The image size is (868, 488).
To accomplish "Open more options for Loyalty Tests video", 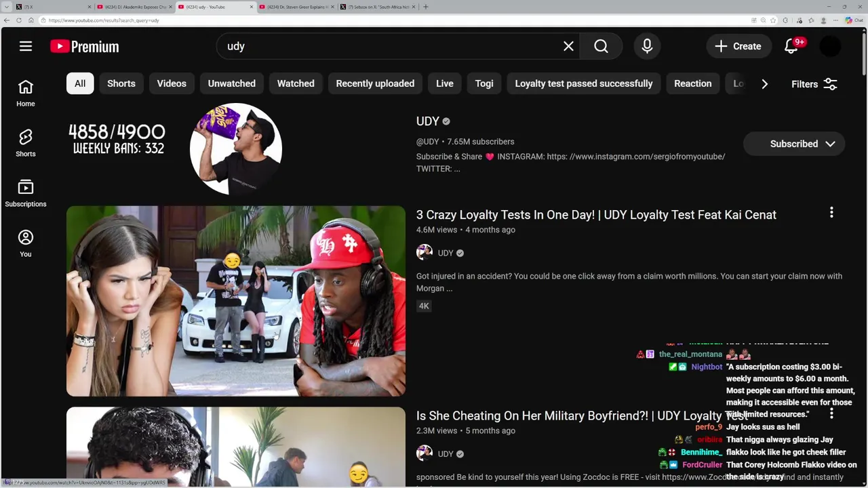I will coord(831,213).
